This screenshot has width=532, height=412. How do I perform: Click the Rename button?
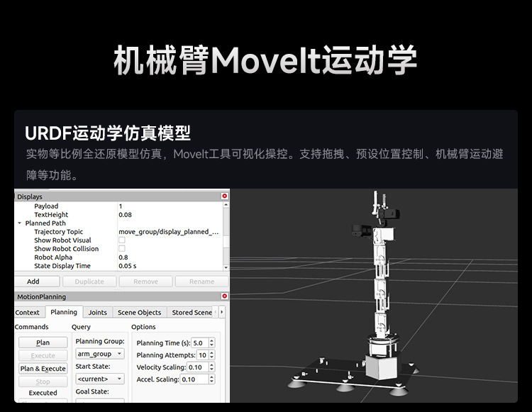[201, 282]
